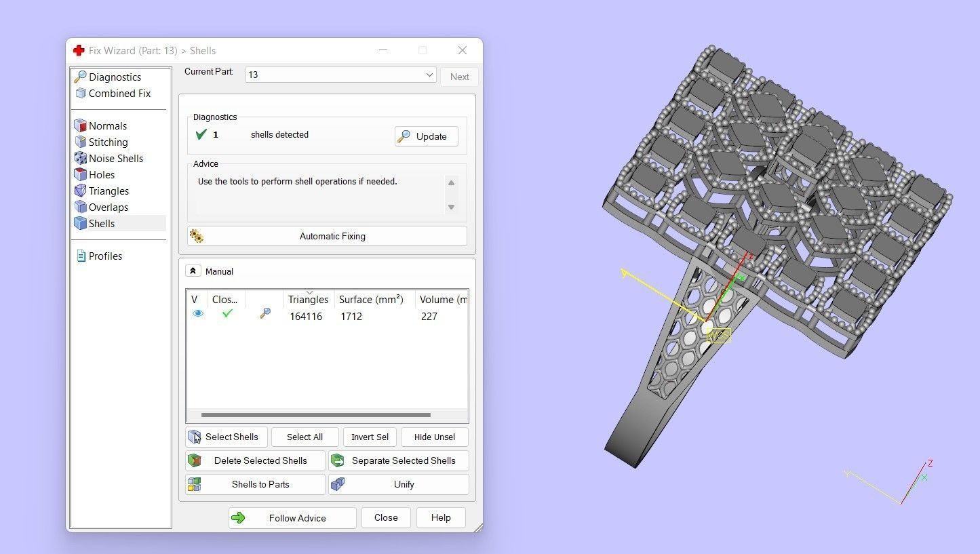The width and height of the screenshot is (980, 554).
Task: Go to the Normals fix step
Action: [108, 126]
